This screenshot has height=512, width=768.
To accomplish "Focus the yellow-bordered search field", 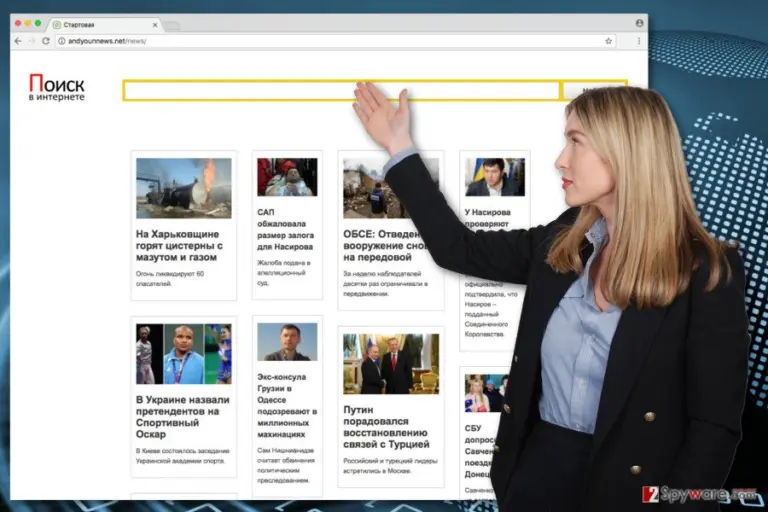I will pos(341,91).
